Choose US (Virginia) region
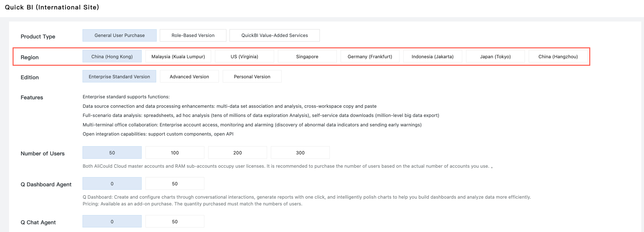 245,56
